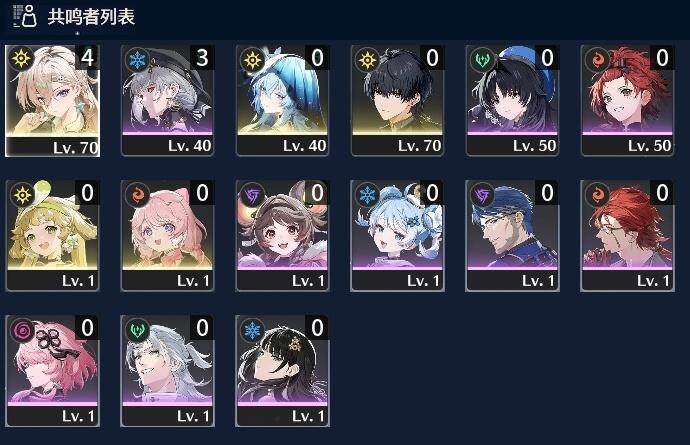Click the resonator list header icon
Viewport: 690px width, 445px height.
[24, 16]
